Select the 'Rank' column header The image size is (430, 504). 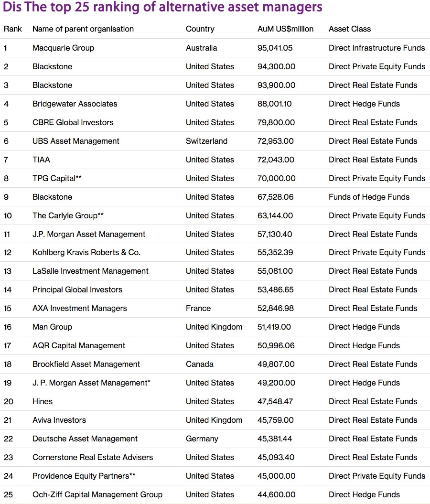13,29
